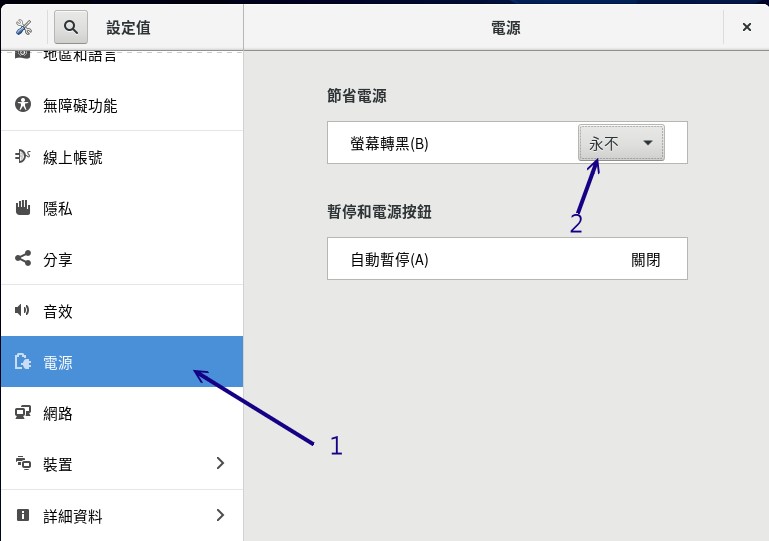769x541 pixels.
Task: Select the 分享 sidebar entry
Action: point(122,259)
